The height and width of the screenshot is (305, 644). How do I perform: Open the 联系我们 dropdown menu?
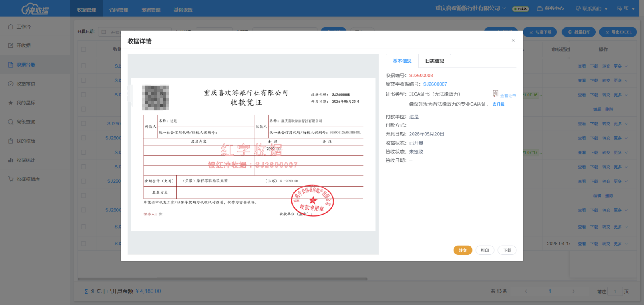click(x=592, y=8)
